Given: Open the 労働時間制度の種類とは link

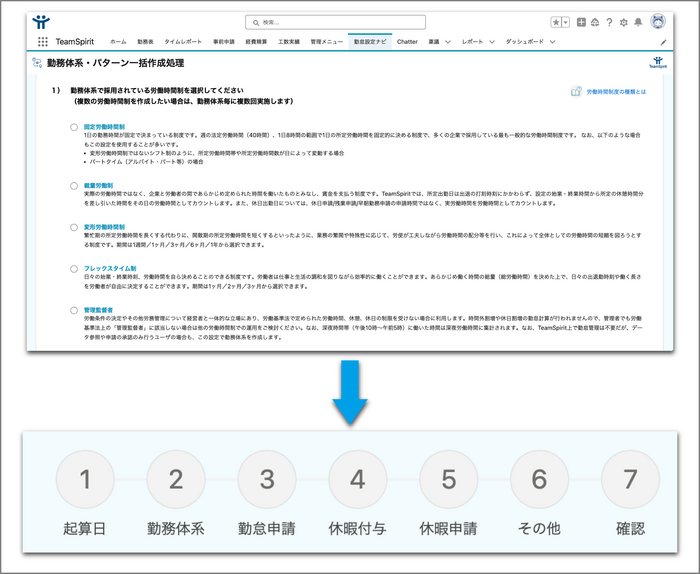Looking at the screenshot, I should click(x=616, y=92).
